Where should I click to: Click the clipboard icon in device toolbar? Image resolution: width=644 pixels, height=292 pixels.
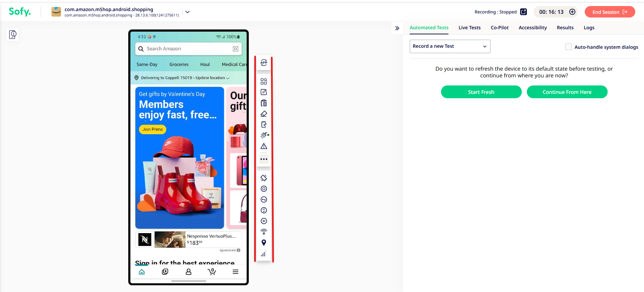(x=264, y=103)
